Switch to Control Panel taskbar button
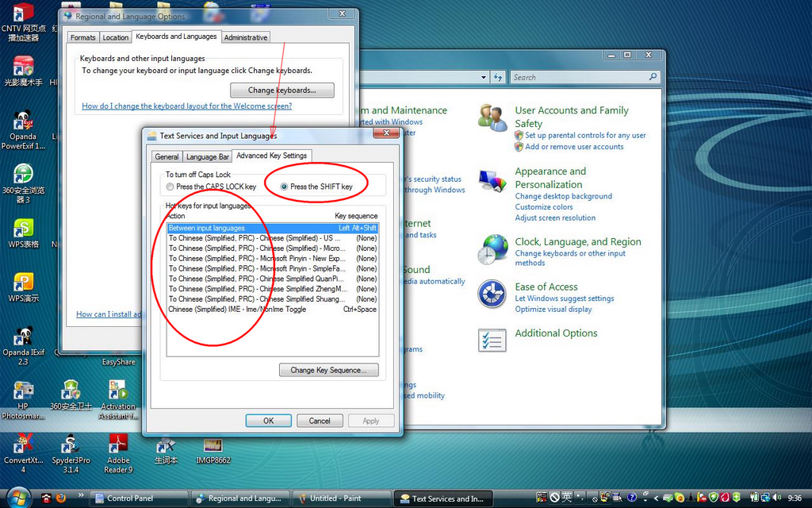 click(x=139, y=498)
